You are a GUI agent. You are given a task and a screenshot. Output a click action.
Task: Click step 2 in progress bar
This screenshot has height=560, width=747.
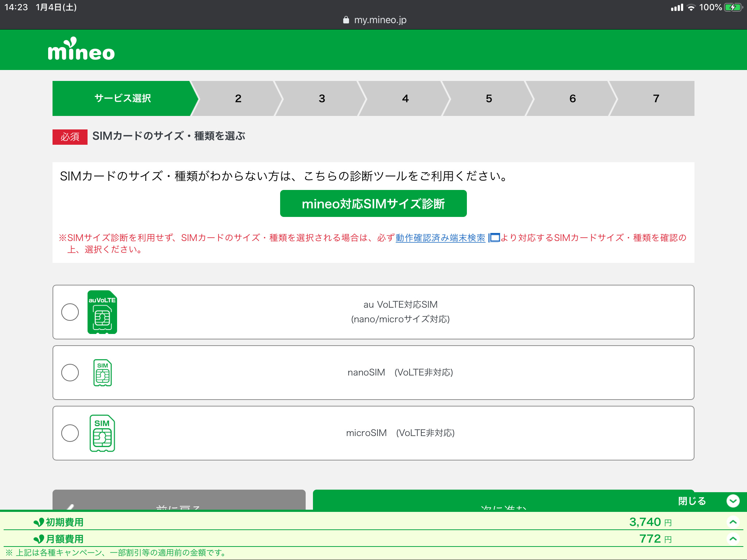pos(238,98)
